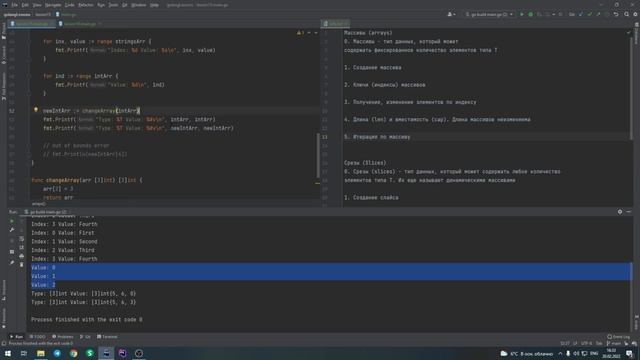Clear console output with trash icon
The width and height of the screenshot is (640, 360).
22,265
